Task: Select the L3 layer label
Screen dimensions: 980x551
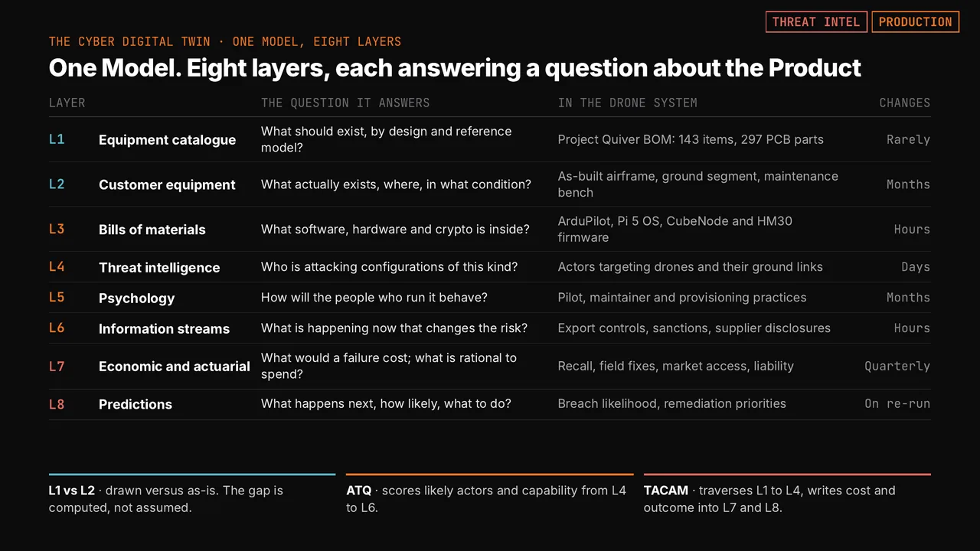Action: pyautogui.click(x=57, y=229)
